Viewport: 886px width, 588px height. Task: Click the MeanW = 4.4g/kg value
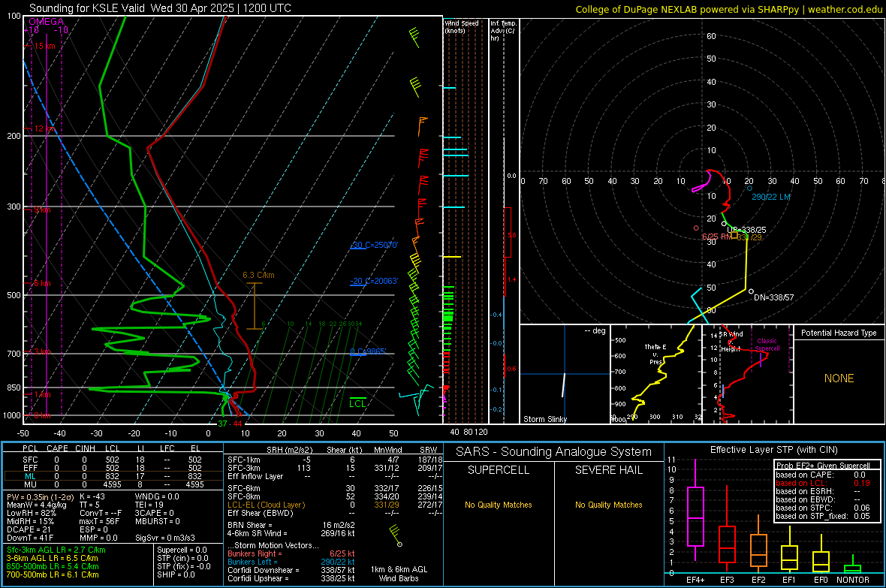(37, 505)
